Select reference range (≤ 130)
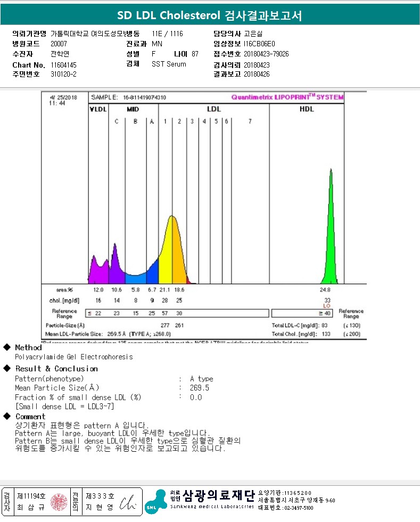 click(352, 325)
